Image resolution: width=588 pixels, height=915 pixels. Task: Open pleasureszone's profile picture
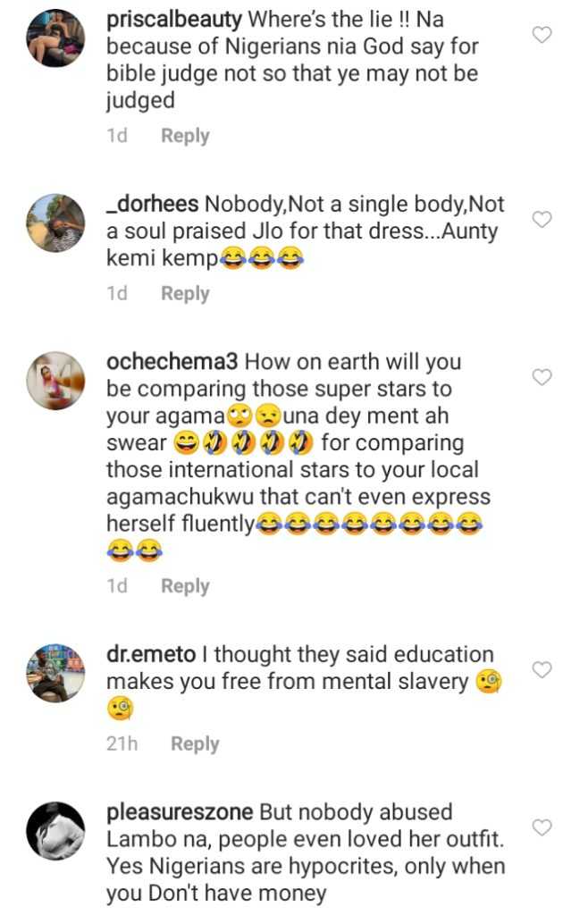pos(55,831)
